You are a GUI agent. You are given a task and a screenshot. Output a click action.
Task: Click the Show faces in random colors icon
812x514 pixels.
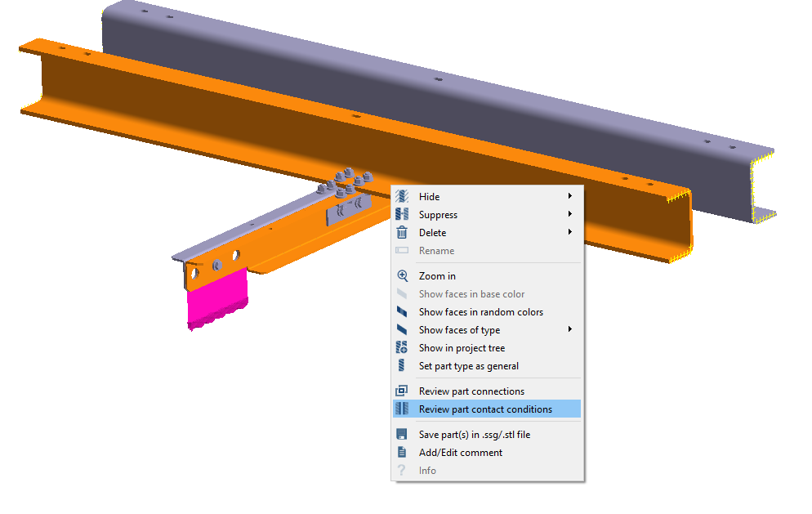point(402,311)
